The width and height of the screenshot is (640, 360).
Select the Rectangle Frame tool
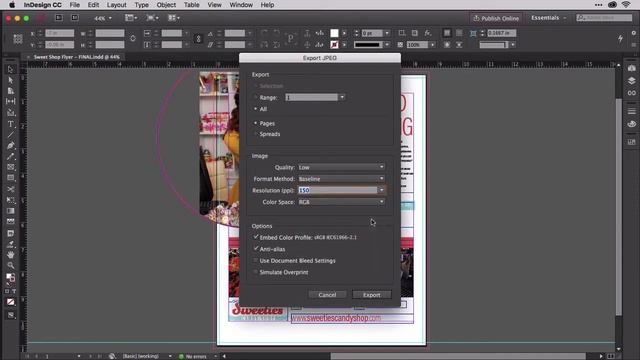point(11,167)
